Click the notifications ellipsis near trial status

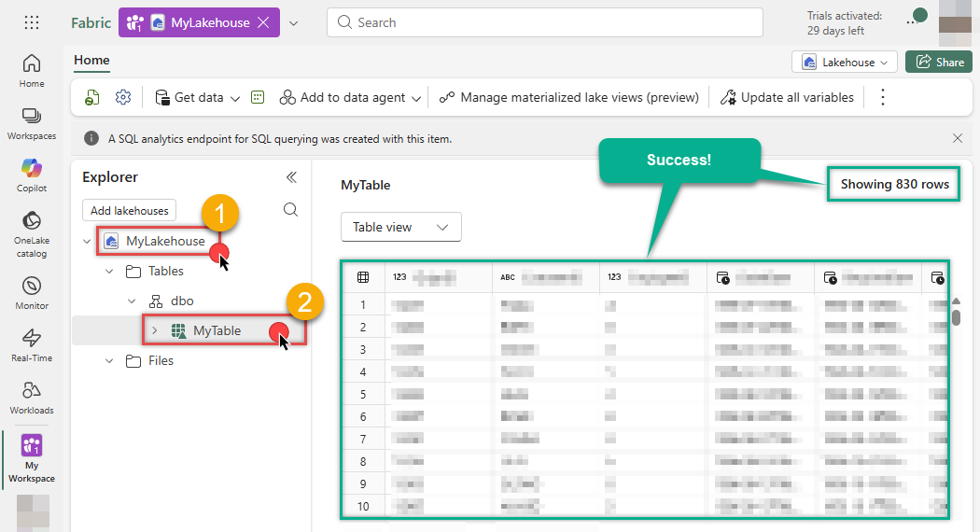pos(912,21)
